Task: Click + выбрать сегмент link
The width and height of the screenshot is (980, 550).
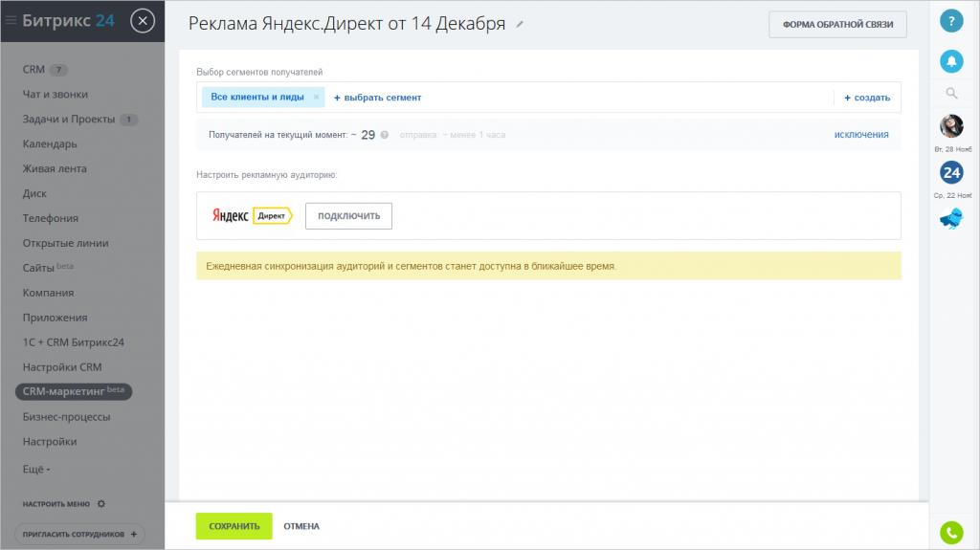Action: (x=377, y=98)
